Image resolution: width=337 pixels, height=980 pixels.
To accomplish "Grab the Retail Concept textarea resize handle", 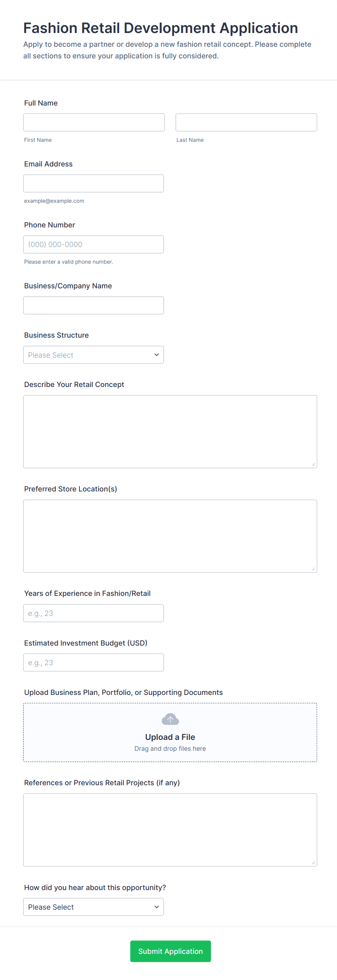I will (x=313, y=464).
